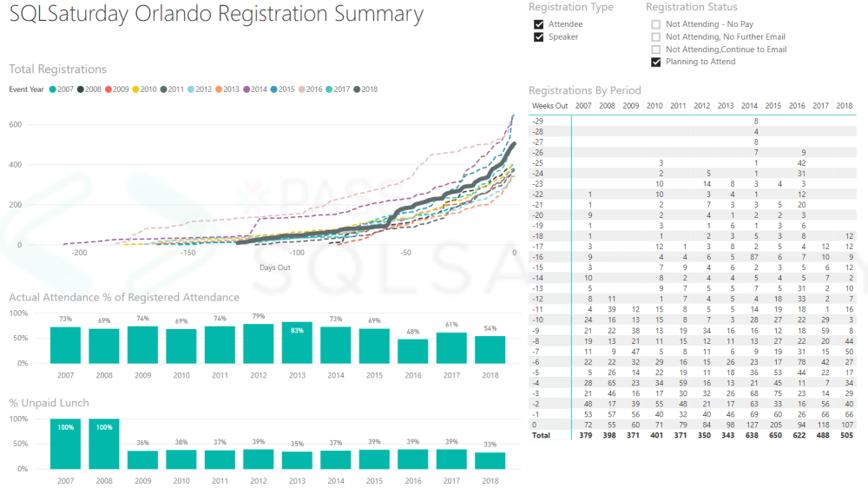Viewport: 868px width, 488px height.
Task: Toggle the Planning to Attend checkbox
Action: point(656,63)
